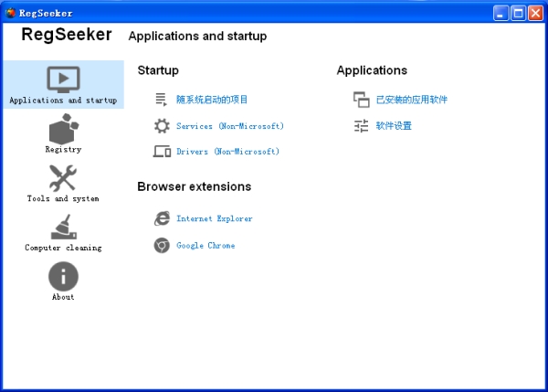Open the 已安装的应用软件 link
The height and width of the screenshot is (392, 548).
(x=412, y=100)
